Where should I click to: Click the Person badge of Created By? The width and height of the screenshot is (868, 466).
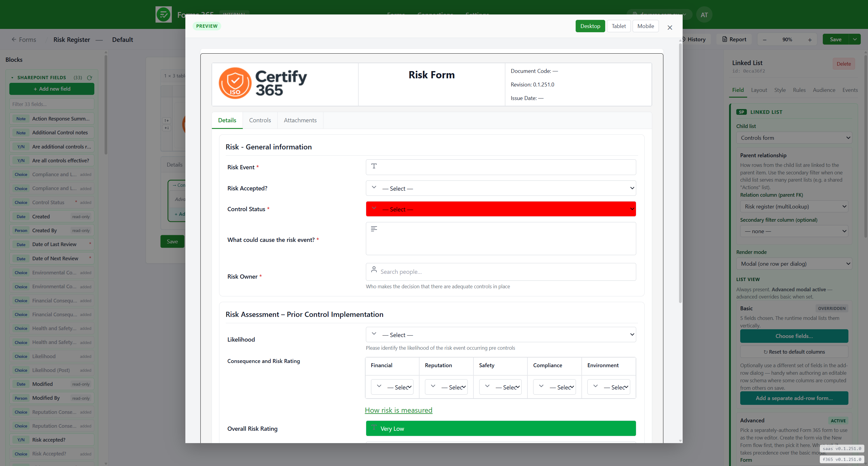pyautogui.click(x=21, y=231)
